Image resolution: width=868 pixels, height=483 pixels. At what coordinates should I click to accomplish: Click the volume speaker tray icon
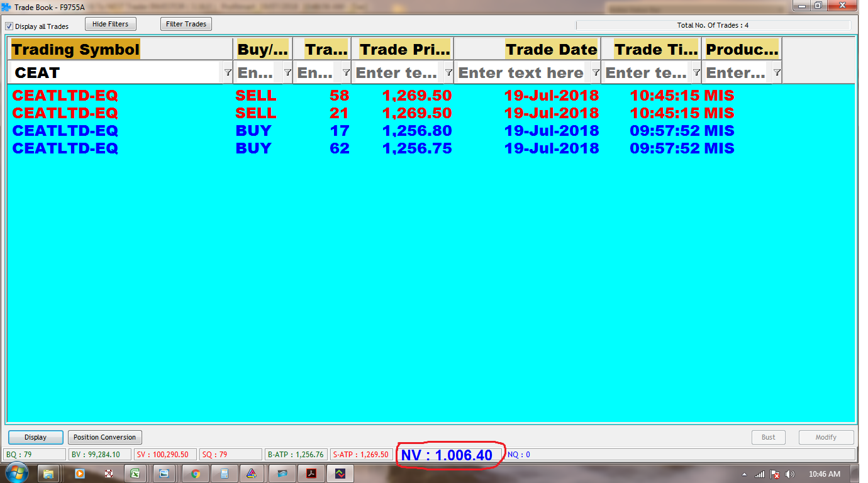coord(790,474)
